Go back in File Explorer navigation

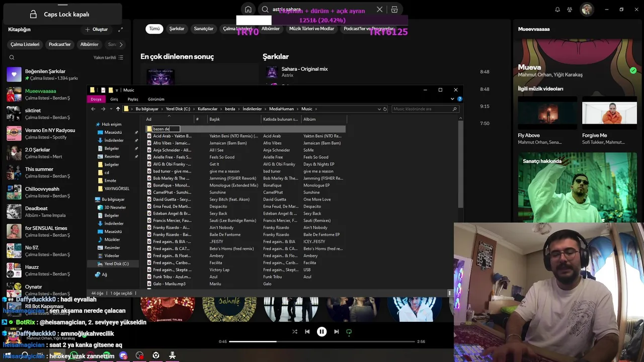click(93, 109)
